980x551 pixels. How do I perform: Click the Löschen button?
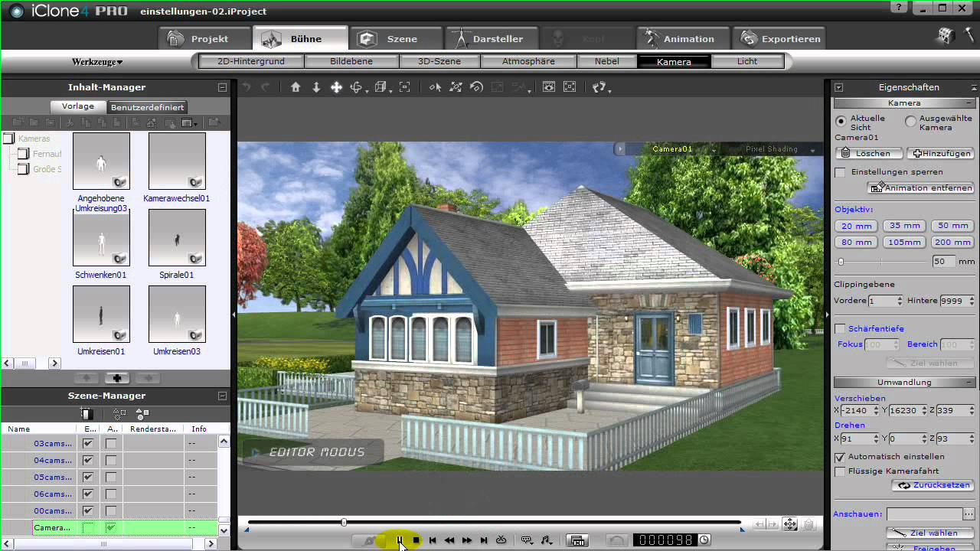coord(867,154)
